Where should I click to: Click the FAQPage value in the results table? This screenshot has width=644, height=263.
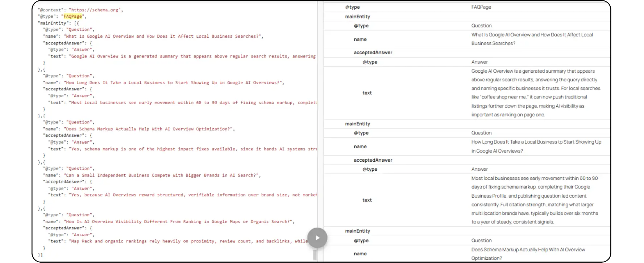pyautogui.click(x=481, y=7)
